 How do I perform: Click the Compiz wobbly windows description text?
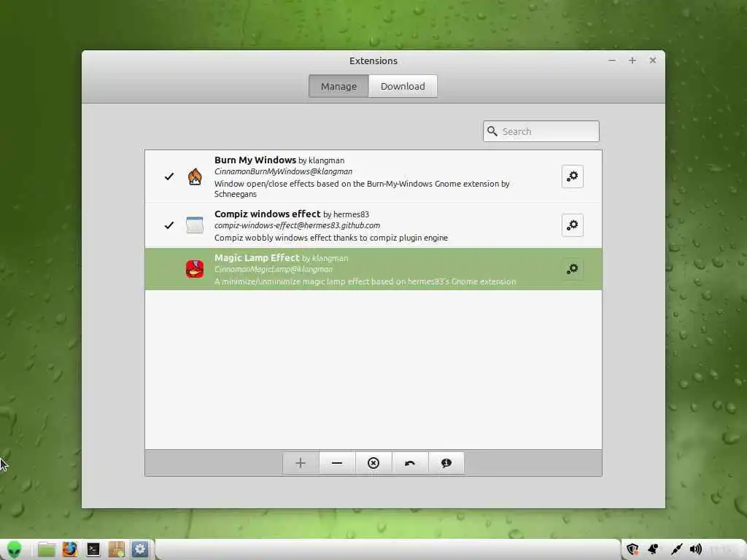pyautogui.click(x=331, y=238)
